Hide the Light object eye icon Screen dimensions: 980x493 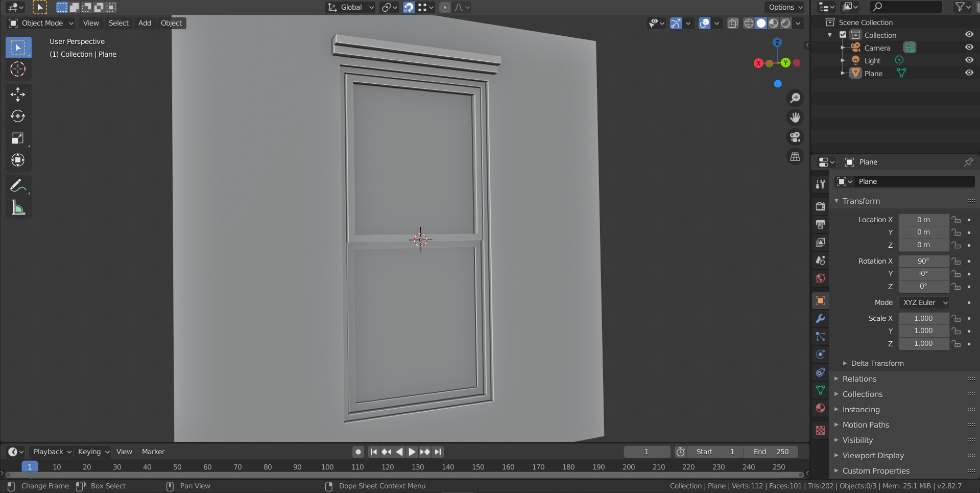click(969, 60)
